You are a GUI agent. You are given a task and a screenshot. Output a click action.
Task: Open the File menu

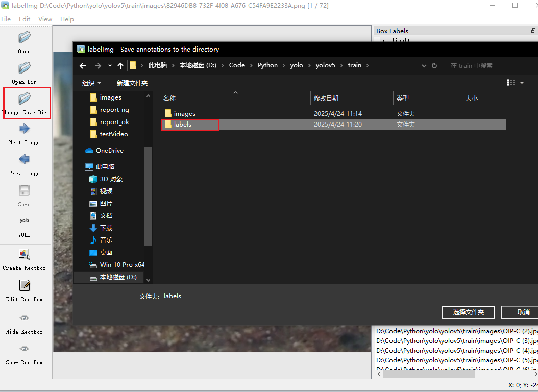point(6,19)
